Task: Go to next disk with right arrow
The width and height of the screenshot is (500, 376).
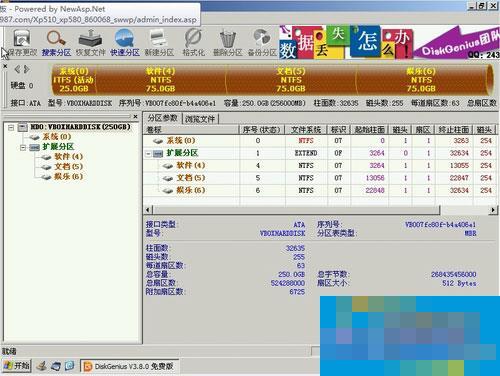Action: [x=27, y=69]
